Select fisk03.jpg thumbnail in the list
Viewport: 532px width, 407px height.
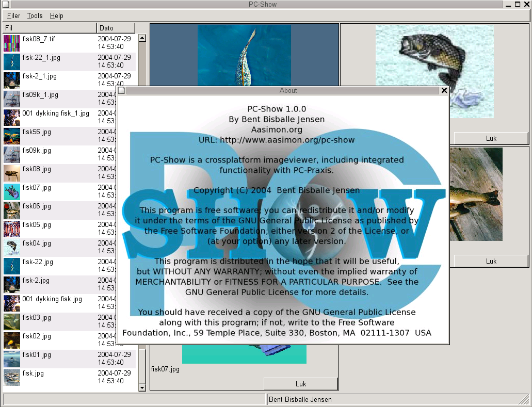12,322
